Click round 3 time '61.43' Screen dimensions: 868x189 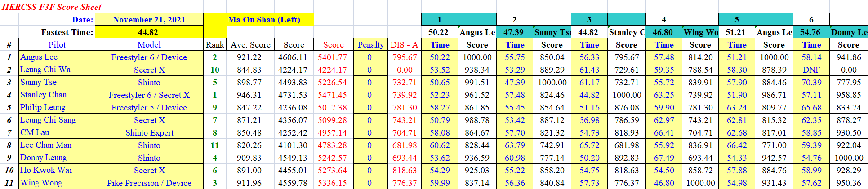click(x=589, y=70)
